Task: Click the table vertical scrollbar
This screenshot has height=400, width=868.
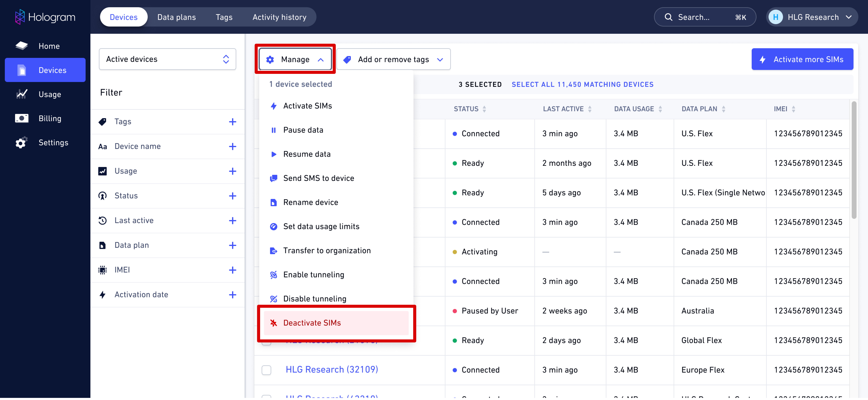Action: (854, 160)
